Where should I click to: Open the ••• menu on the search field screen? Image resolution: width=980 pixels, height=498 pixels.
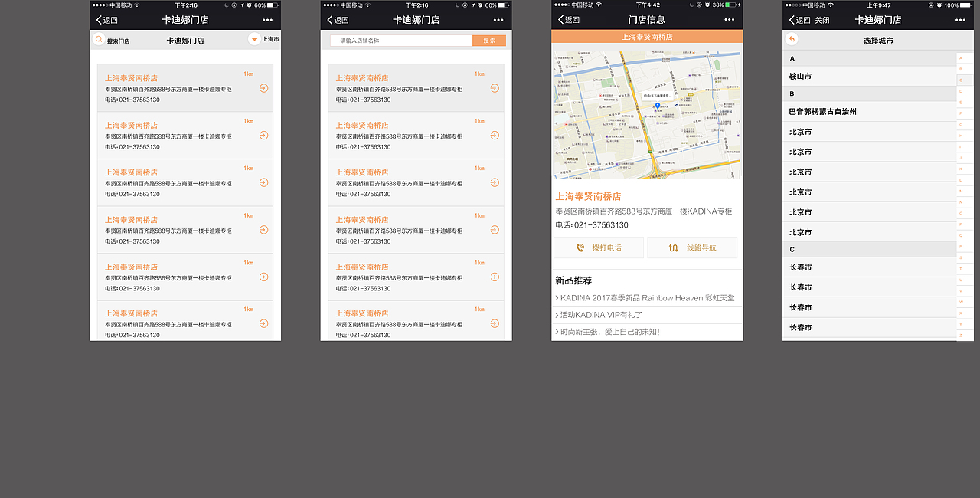(498, 20)
